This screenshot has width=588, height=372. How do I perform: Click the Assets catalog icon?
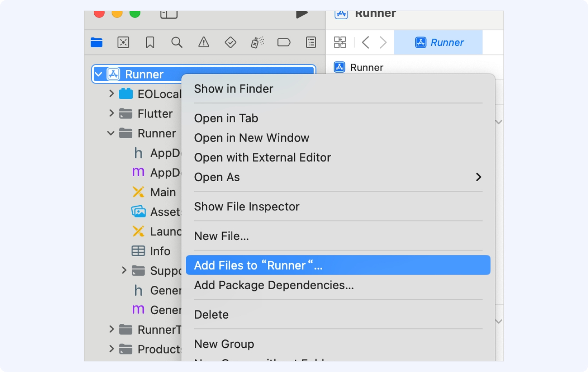tap(138, 212)
